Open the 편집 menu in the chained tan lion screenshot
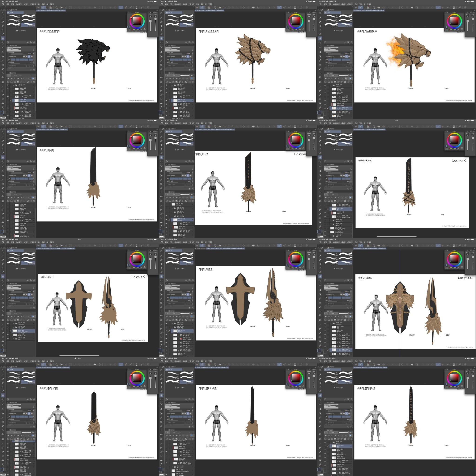476x476 pixels. coord(171,4)
